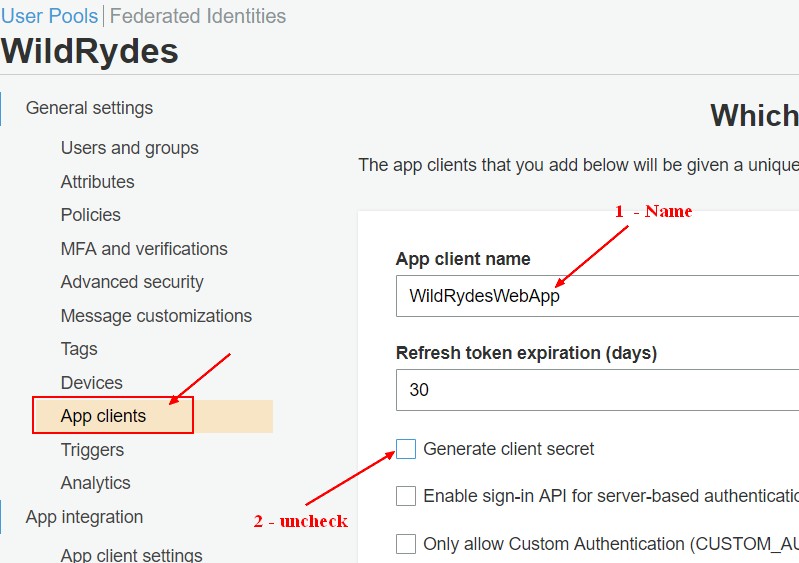This screenshot has width=799, height=563.
Task: Select Attributes in the sidebar
Action: (97, 182)
